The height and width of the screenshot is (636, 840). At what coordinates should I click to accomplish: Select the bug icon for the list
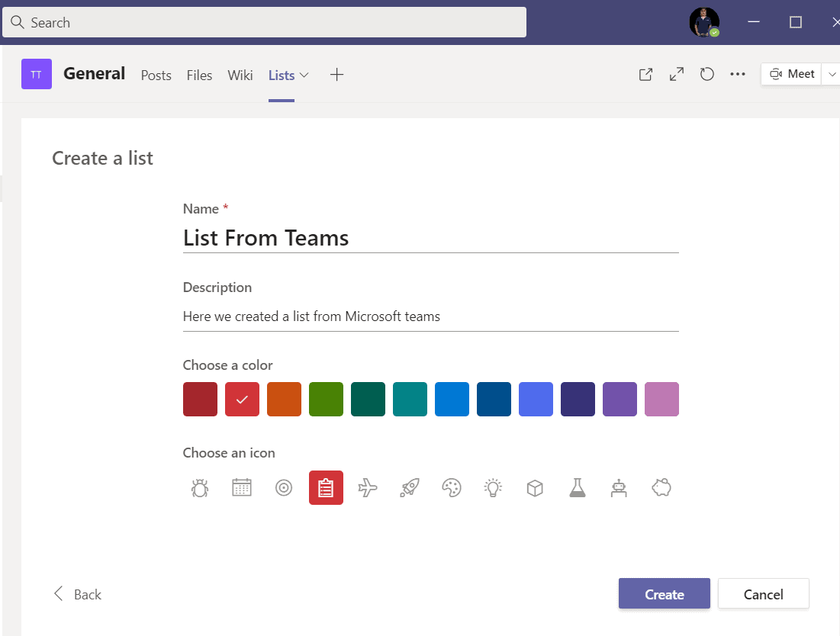[x=200, y=487]
